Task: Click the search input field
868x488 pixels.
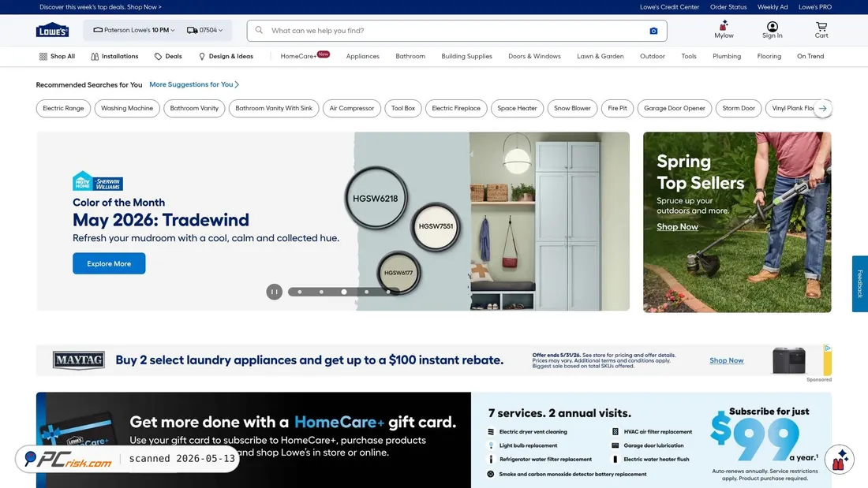Action: 457,31
